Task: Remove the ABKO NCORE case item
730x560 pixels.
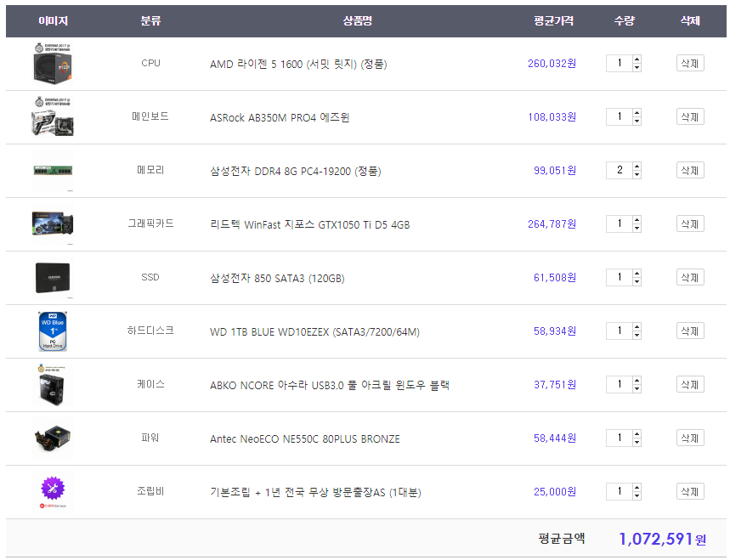Action: pyautogui.click(x=690, y=384)
